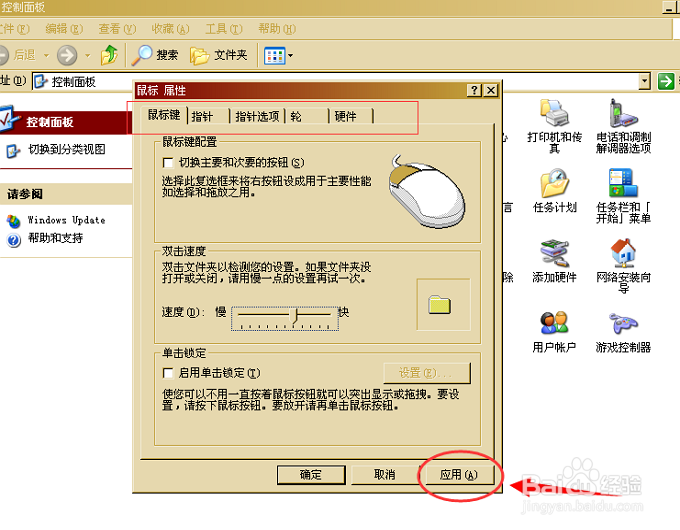Open the Back history dropdown arrow
Screen dimensions: 680x530
pos(46,56)
